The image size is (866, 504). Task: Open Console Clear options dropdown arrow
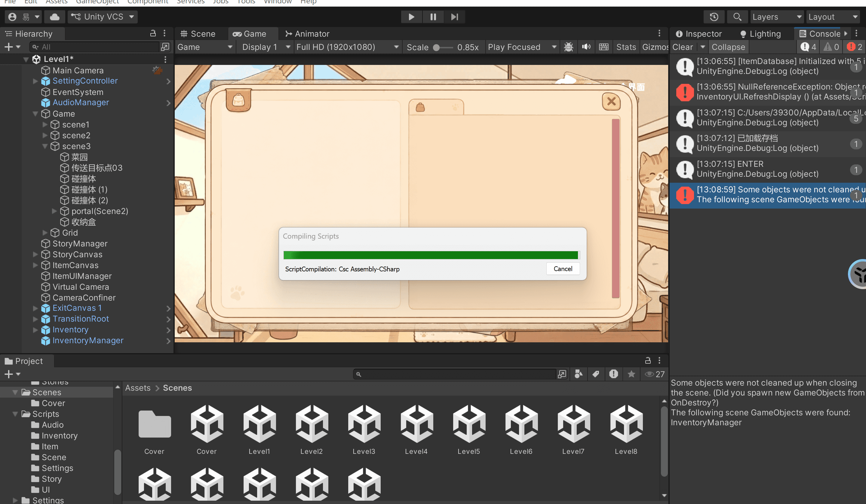(702, 47)
